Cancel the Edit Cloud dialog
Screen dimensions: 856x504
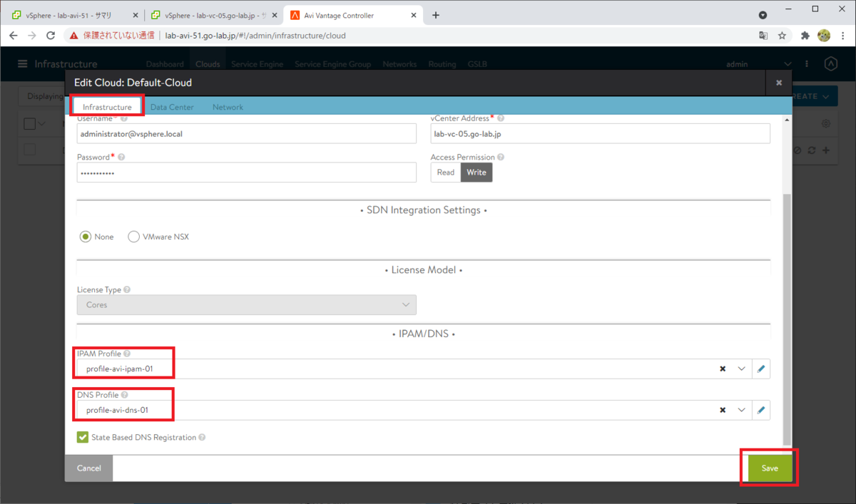89,468
